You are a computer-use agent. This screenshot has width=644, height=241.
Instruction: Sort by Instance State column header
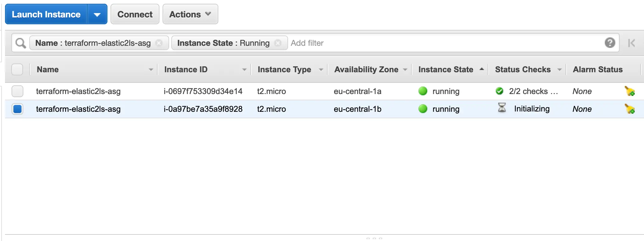tap(446, 69)
